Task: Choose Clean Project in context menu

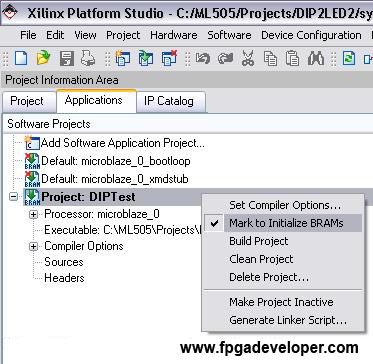Action: [x=261, y=259]
